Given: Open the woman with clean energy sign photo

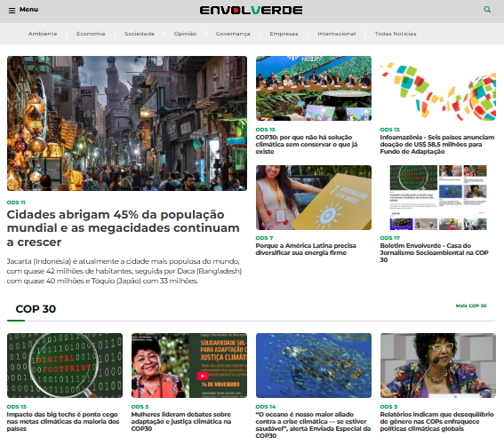Looking at the screenshot, I should tap(314, 197).
